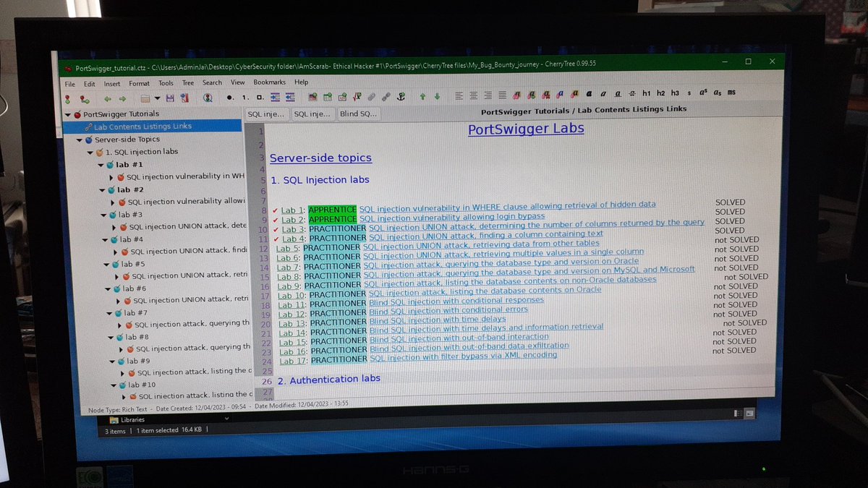
Task: Open the Tree menu
Action: click(x=187, y=82)
